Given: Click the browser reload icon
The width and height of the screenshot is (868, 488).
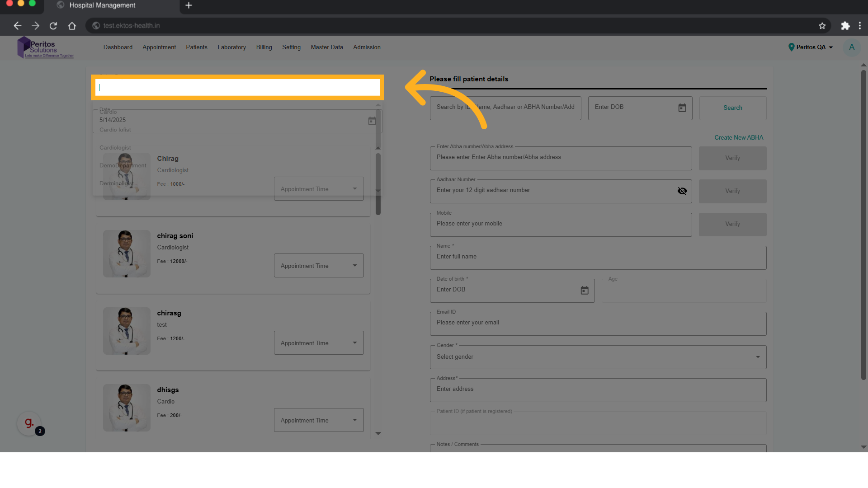Looking at the screenshot, I should (x=53, y=26).
